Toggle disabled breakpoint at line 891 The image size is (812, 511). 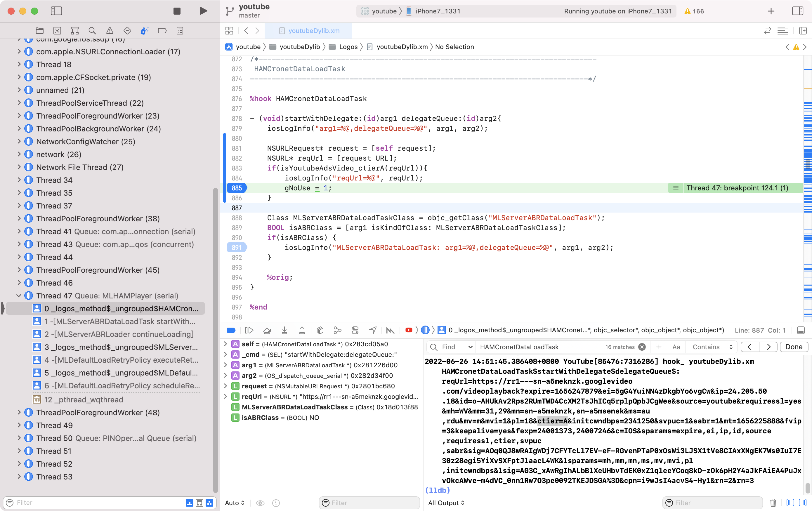(237, 248)
